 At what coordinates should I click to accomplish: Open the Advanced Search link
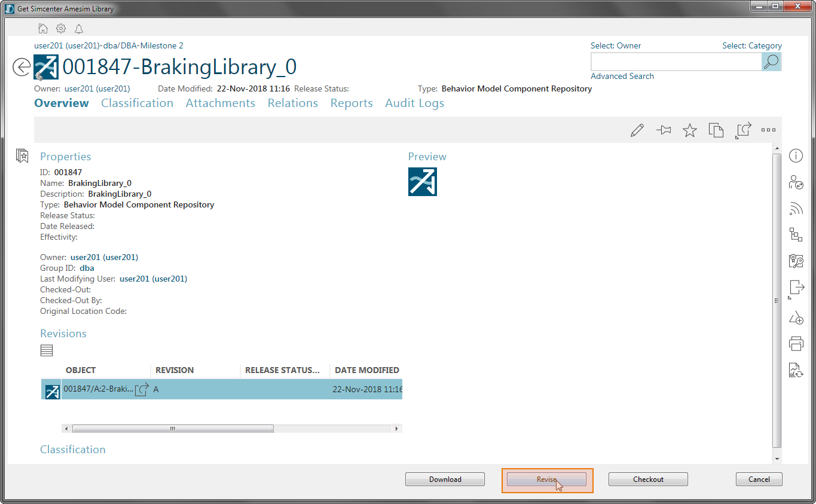622,76
